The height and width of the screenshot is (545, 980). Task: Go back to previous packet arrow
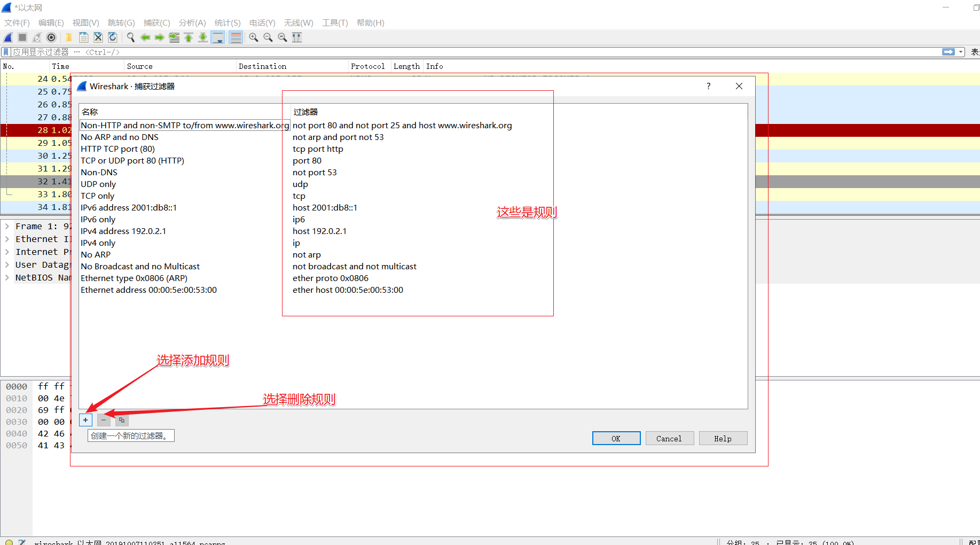[145, 37]
